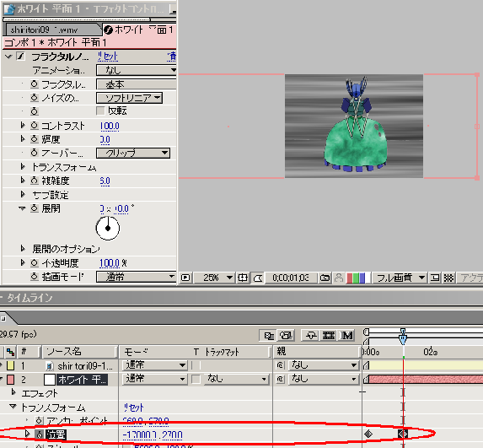Click the pink label swatch of layer 2

click(10, 380)
